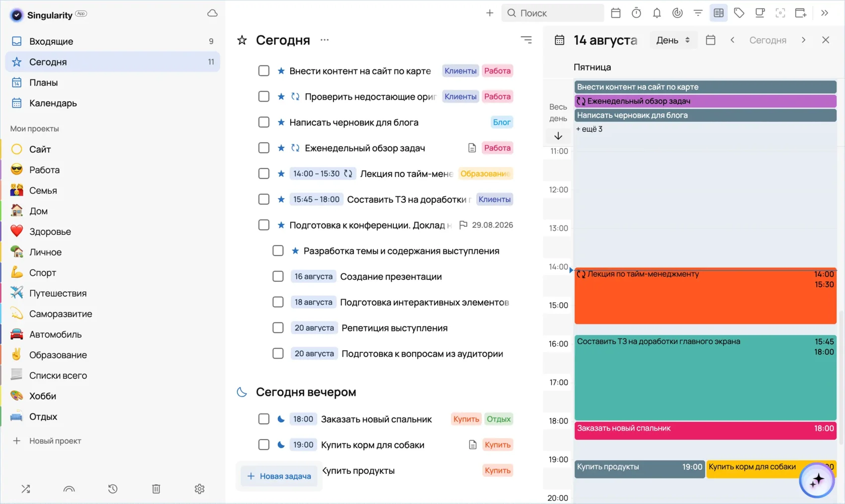Image resolution: width=845 pixels, height=504 pixels.
Task: Expand all-day events with down arrow
Action: [558, 136]
